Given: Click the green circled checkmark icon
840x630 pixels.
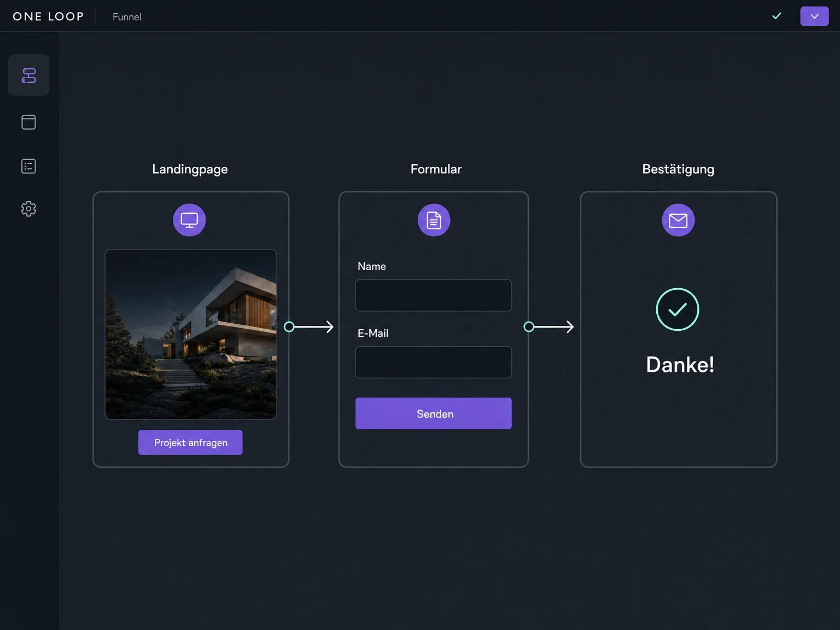Looking at the screenshot, I should [x=678, y=310].
